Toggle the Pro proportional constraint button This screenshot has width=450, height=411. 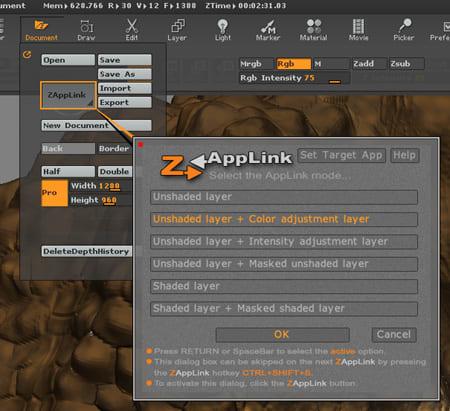pos(55,193)
